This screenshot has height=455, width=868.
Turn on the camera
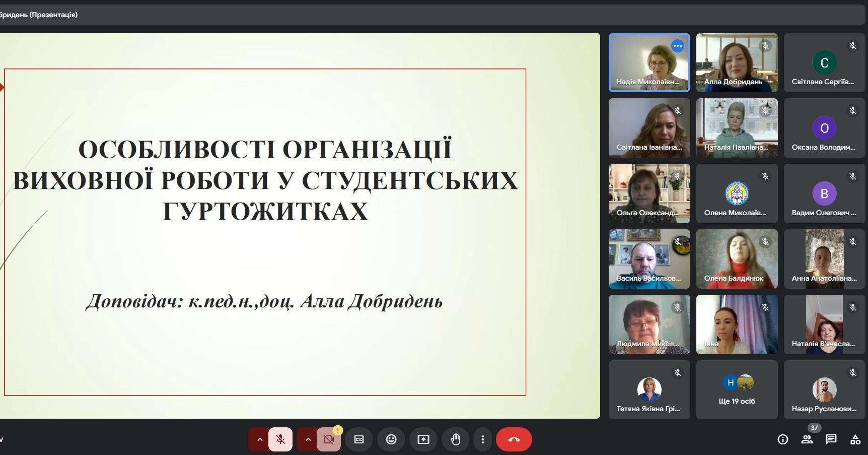pyautogui.click(x=329, y=439)
